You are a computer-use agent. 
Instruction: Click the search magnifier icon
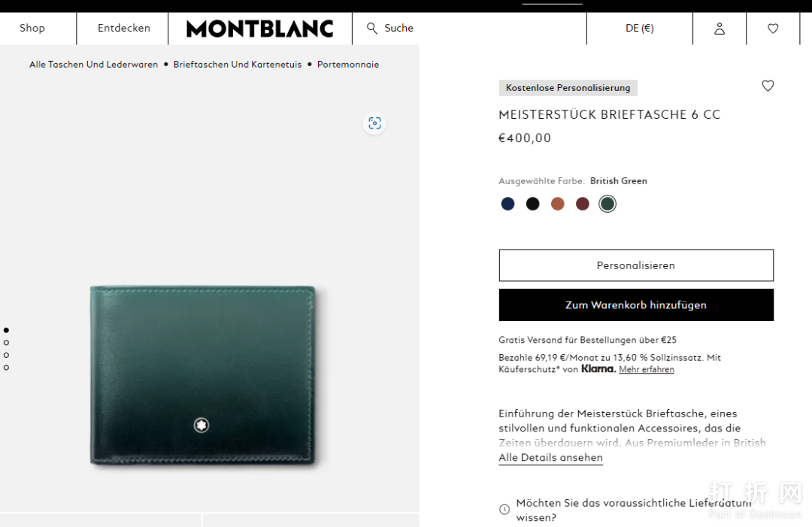(x=372, y=29)
